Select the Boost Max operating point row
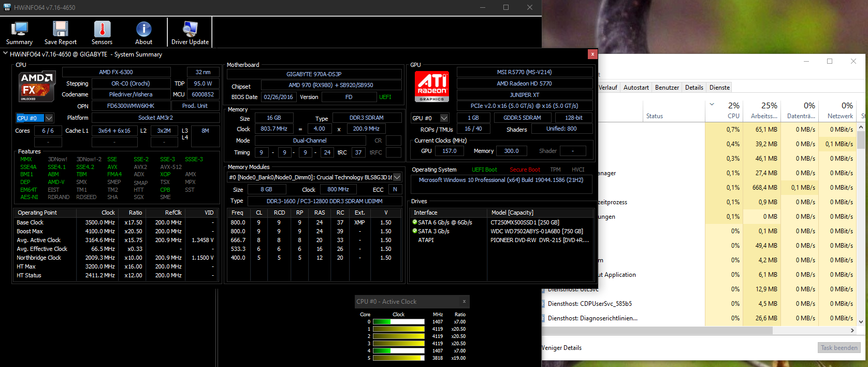868x367 pixels. click(115, 231)
